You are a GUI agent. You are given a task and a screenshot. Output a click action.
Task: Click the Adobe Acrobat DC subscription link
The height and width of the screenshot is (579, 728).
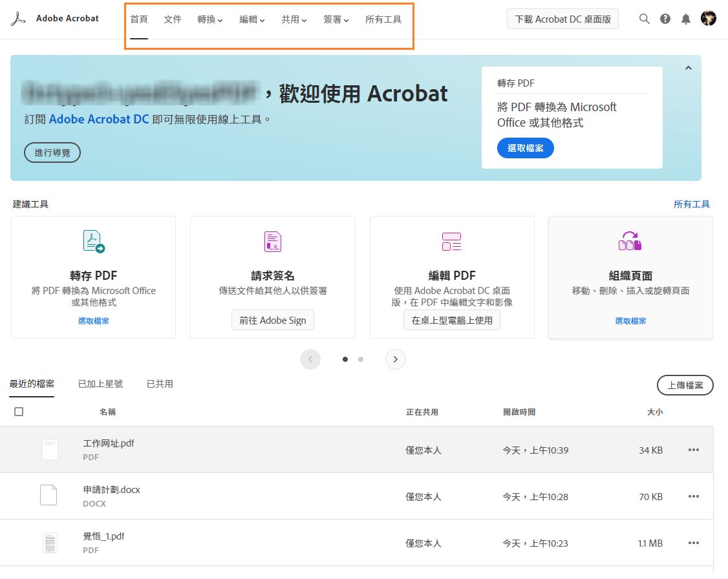99,120
